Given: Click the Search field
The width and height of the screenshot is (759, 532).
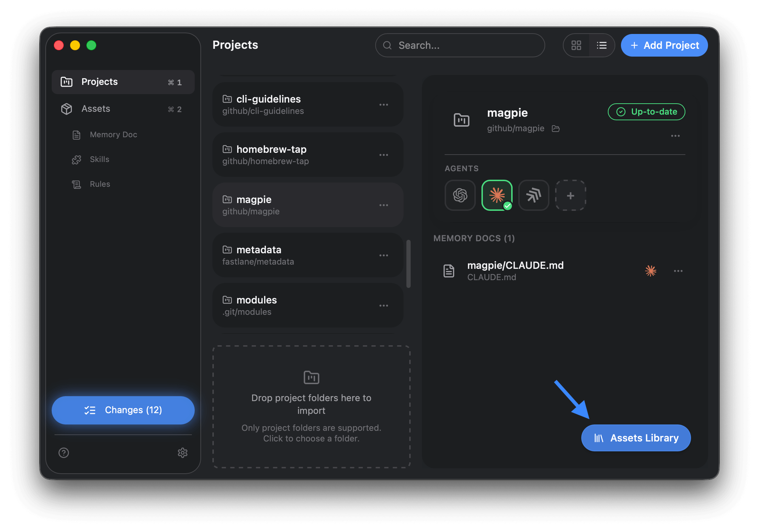Looking at the screenshot, I should pos(460,45).
